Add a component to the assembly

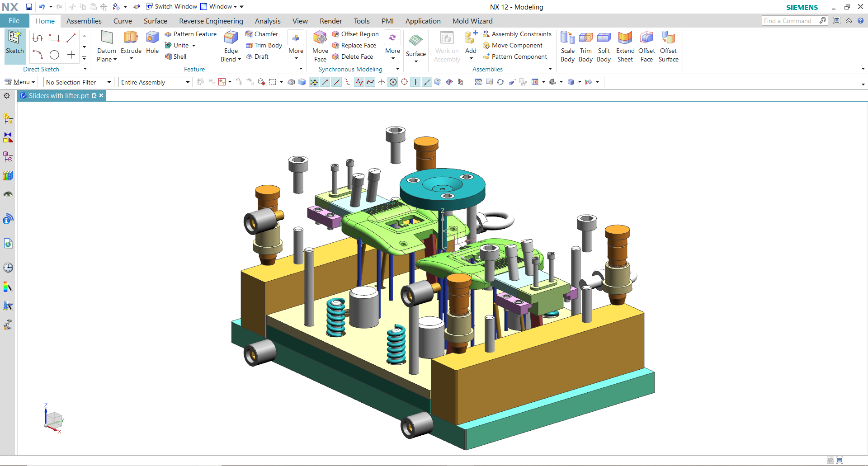[x=470, y=42]
